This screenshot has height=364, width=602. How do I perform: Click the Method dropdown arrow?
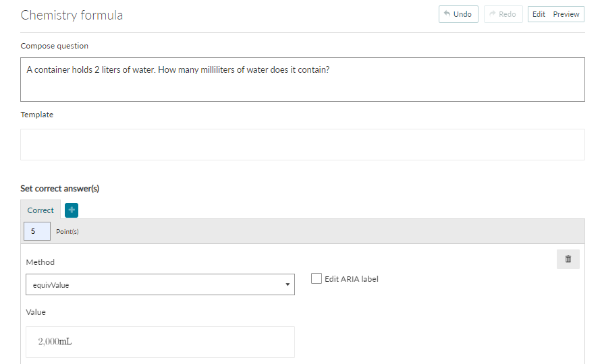[x=288, y=284]
